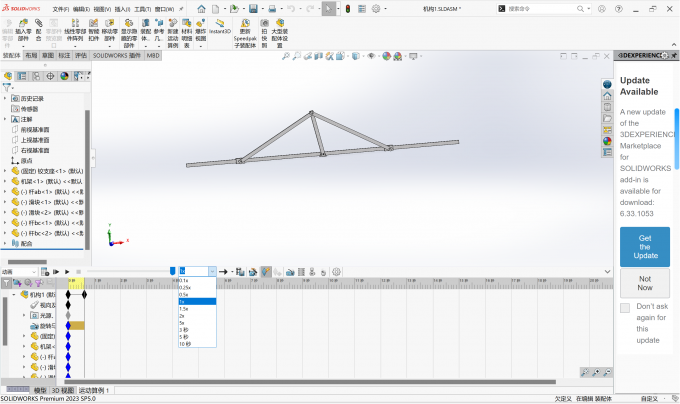Open the Options gear in top toolbar
The image size is (680, 404).
click(376, 9)
